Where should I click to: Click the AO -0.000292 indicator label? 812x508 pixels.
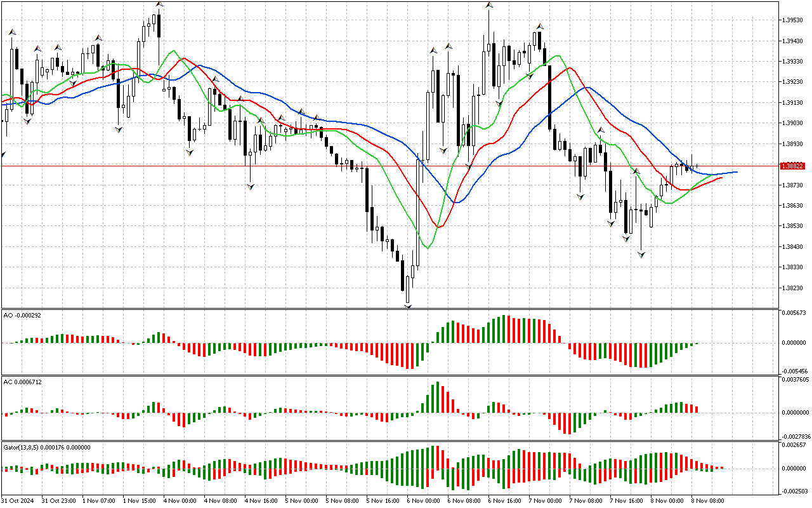tap(22, 315)
